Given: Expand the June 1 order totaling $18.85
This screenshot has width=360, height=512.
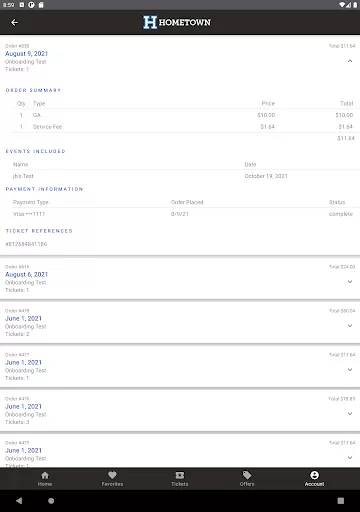Looking at the screenshot, I should click(350, 414).
